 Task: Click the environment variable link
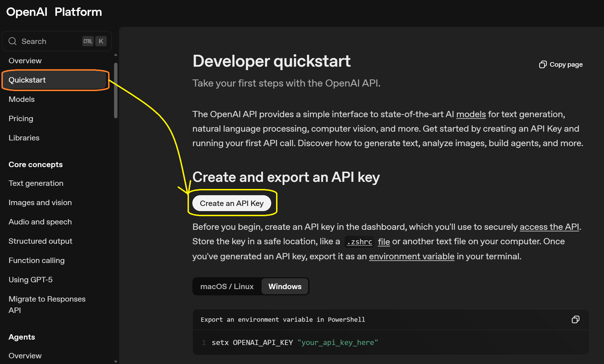point(411,256)
